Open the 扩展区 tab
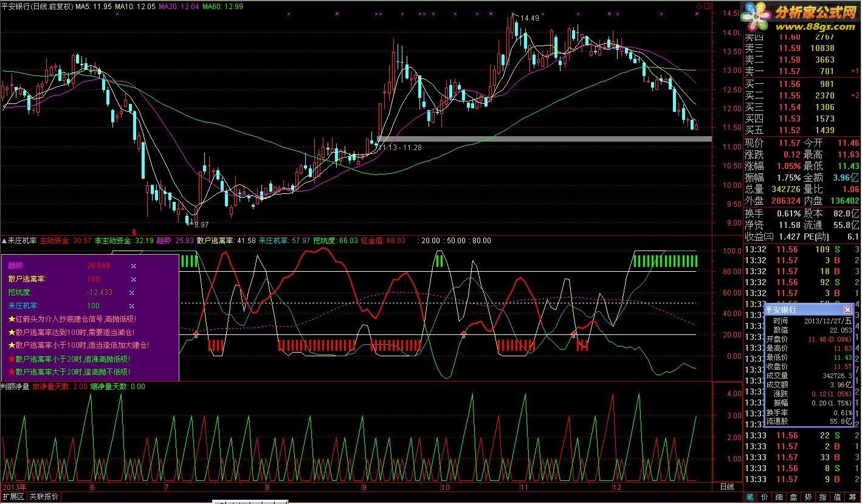This screenshot has height=504, width=862. pos(13,497)
